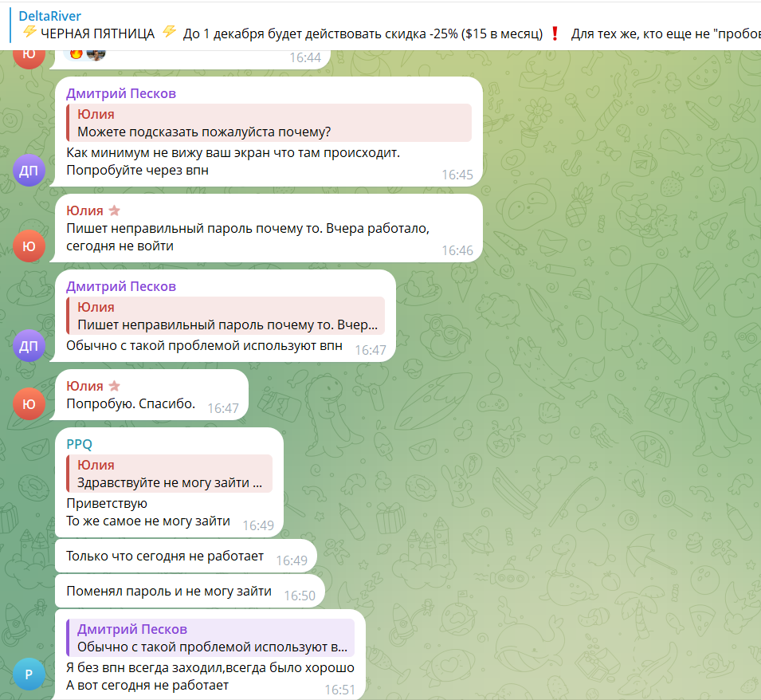Open Юлия's avatar beside the 'Попробую. Спасибо.' message
Image resolution: width=761 pixels, height=700 pixels.
29,403
